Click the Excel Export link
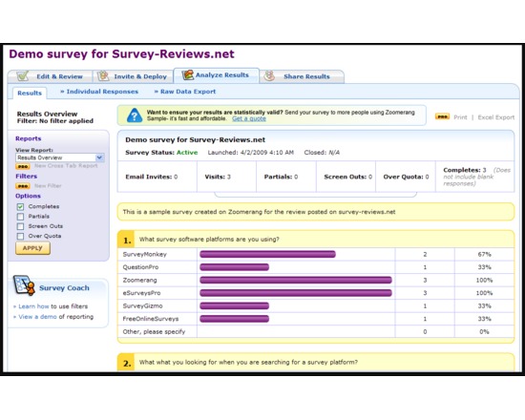This screenshot has height=420, width=525. 495,117
